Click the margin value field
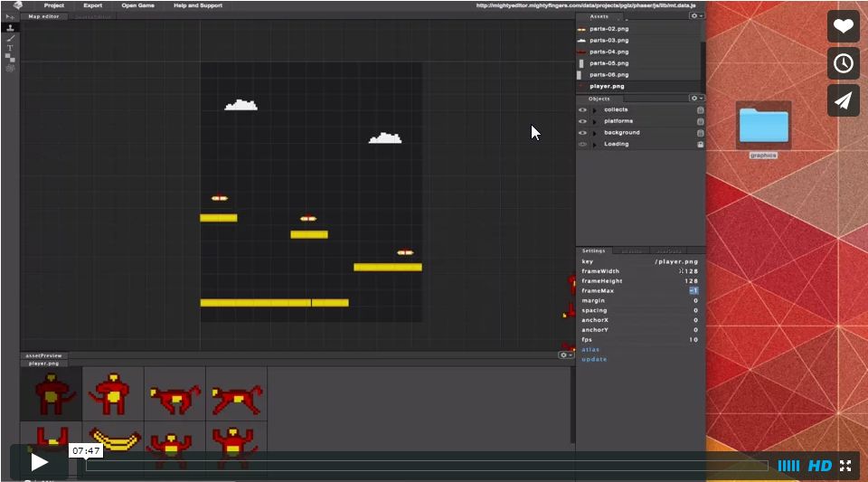868x482 pixels. 695,301
